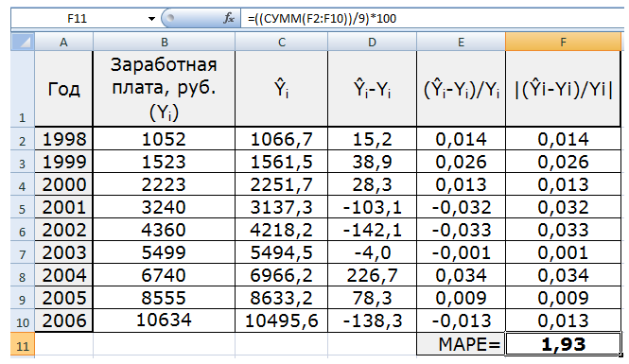This screenshot has height=364, width=629.
Task: Click the difference cell 15,2
Action: tap(373, 139)
